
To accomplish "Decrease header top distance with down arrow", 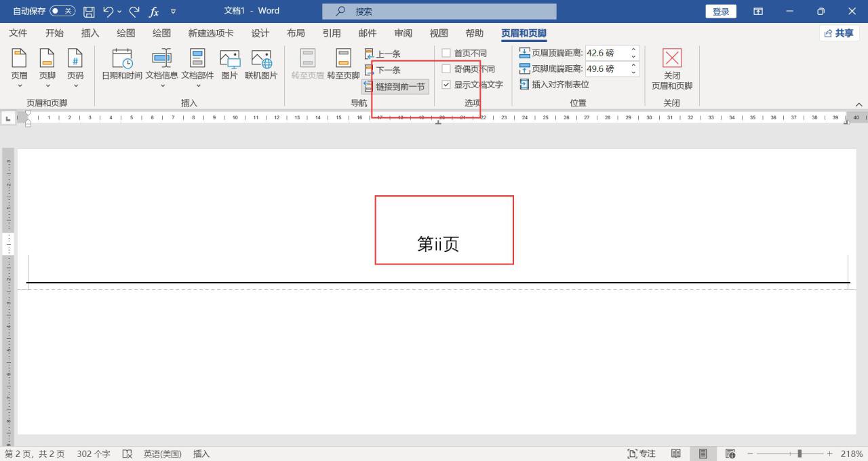I will [x=634, y=56].
